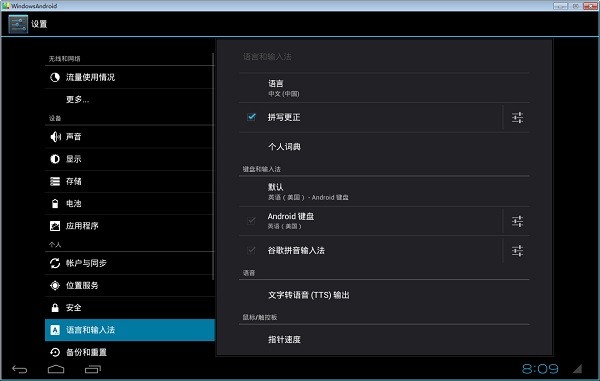Select 帐户与同步 in settings list
Screen dimensions: 600x381
pyautogui.click(x=130, y=263)
